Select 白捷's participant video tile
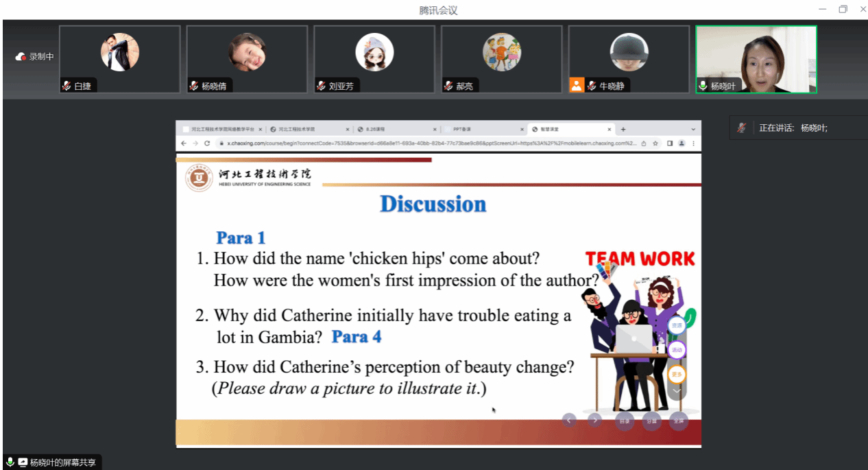This screenshot has width=868, height=470. [x=120, y=59]
